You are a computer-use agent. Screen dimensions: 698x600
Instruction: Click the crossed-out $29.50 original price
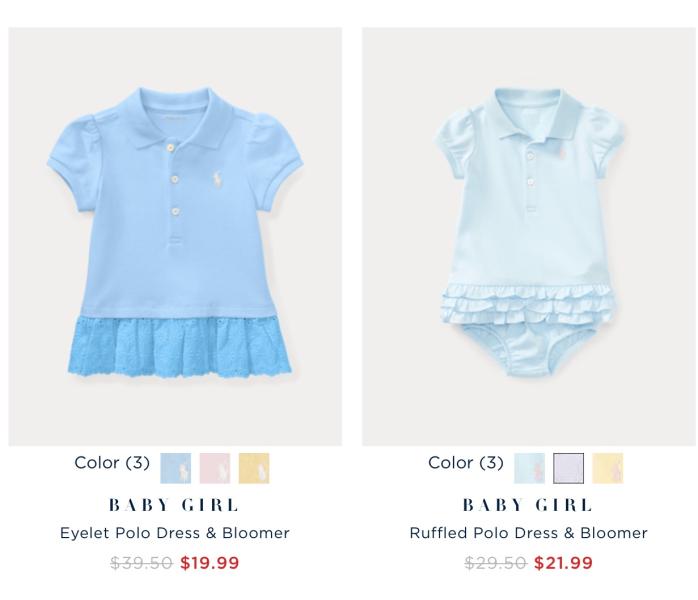495,563
